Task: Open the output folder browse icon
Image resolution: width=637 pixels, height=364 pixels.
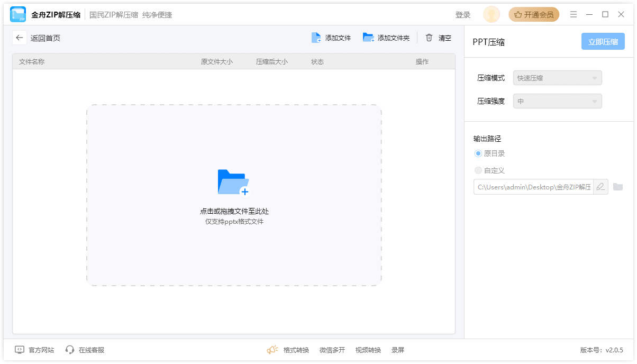Action: click(618, 187)
